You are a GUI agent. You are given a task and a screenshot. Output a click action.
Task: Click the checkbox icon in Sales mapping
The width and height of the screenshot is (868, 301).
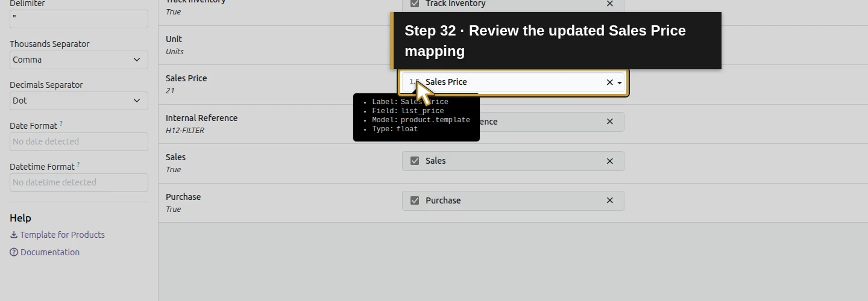coord(415,161)
